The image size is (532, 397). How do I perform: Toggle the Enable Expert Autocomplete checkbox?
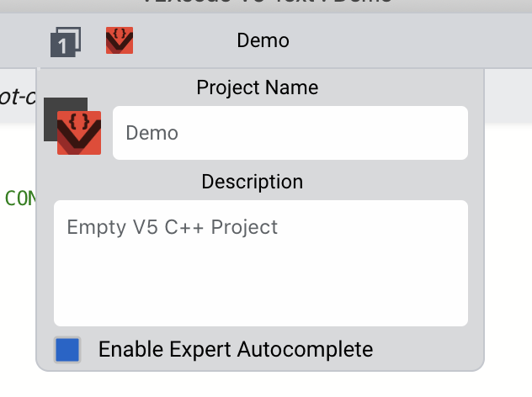pyautogui.click(x=67, y=350)
